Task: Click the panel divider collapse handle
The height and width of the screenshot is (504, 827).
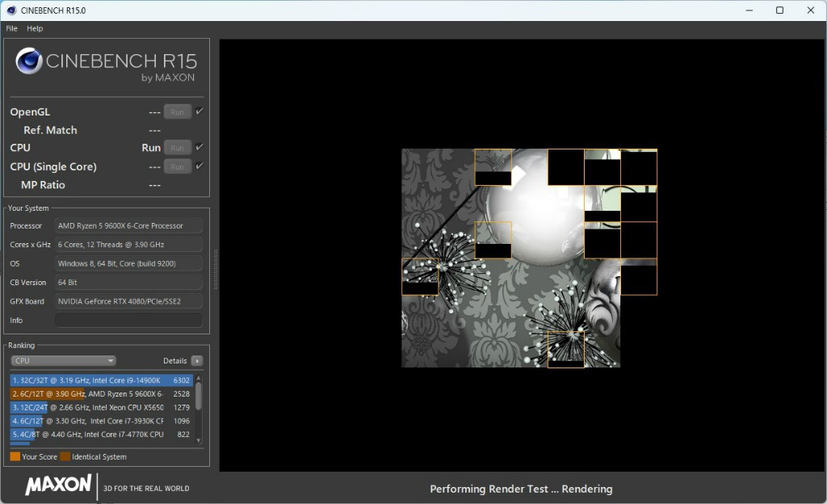Action: (x=215, y=269)
